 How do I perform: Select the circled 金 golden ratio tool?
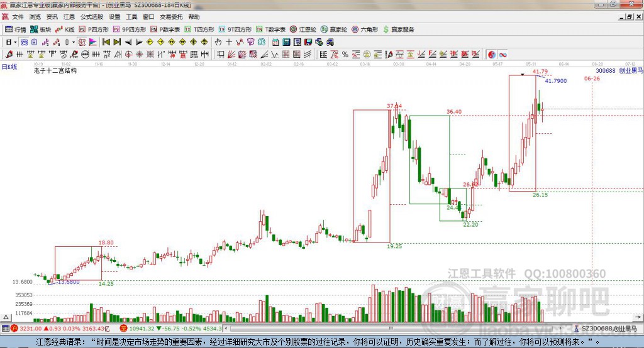(x=367, y=54)
